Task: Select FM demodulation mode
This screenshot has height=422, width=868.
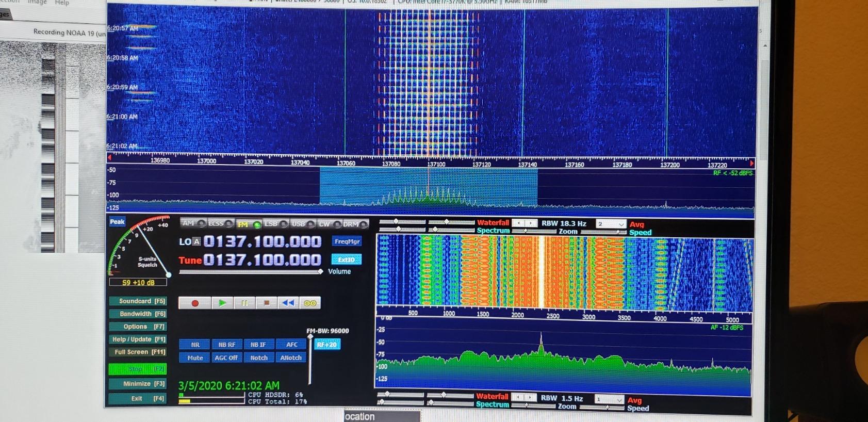Action: [x=249, y=224]
